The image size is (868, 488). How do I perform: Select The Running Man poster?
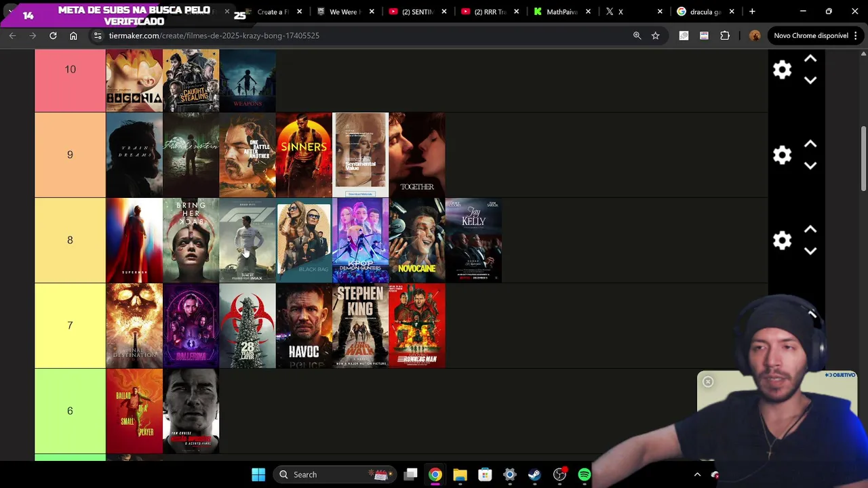[x=417, y=325]
